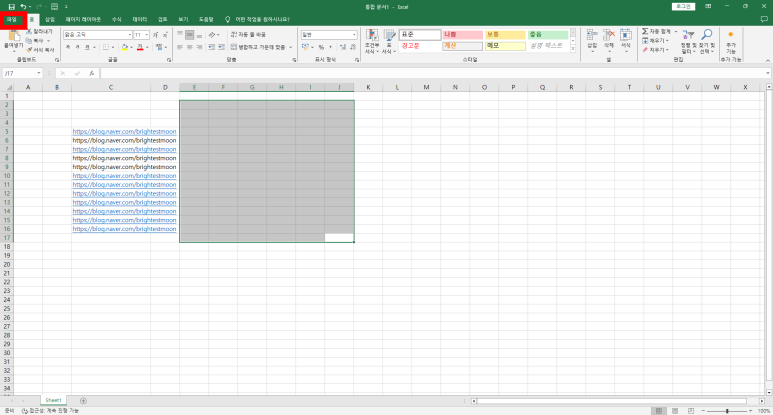This screenshot has width=773, height=415.
Task: Apply red font color
Action: click(140, 47)
